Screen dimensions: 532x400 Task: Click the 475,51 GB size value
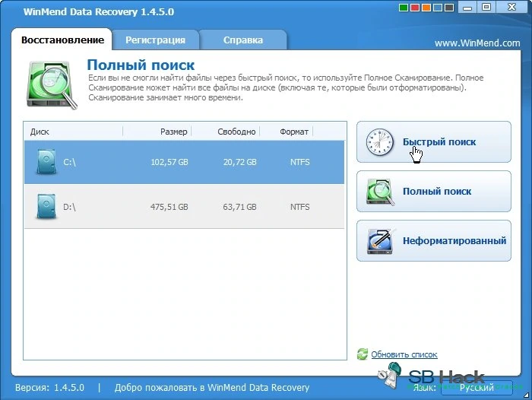pyautogui.click(x=169, y=206)
